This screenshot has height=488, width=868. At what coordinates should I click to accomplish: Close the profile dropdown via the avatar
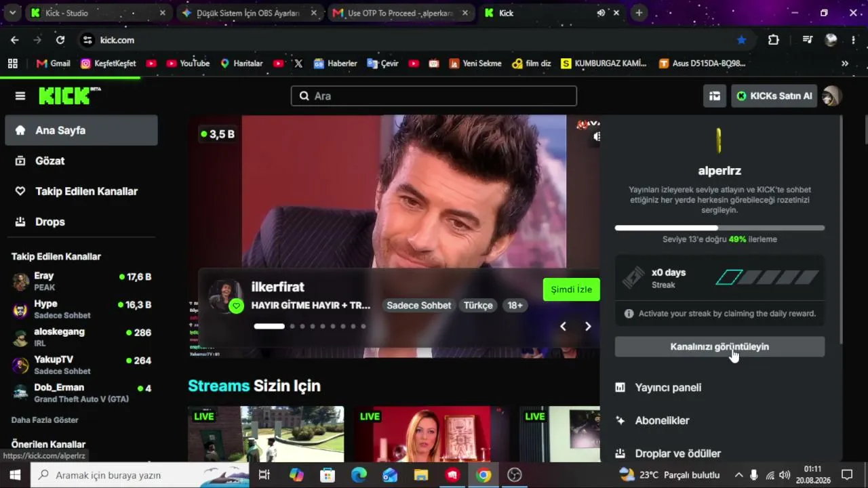tap(831, 96)
